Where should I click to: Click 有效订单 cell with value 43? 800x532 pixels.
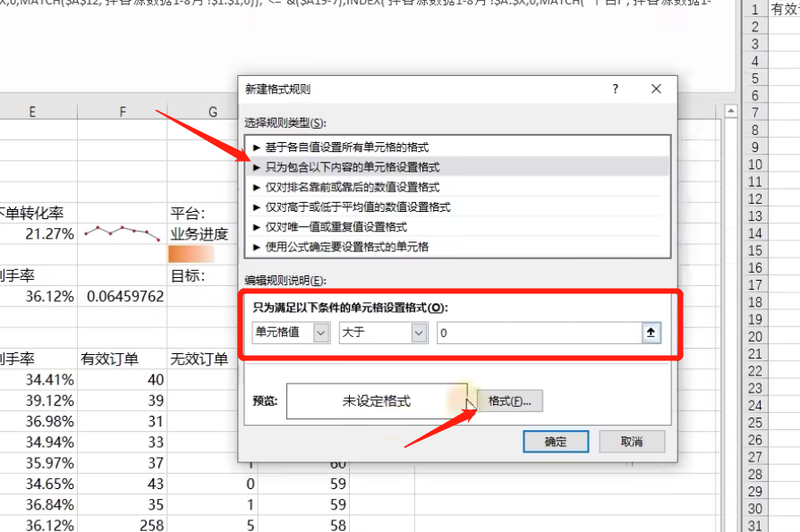pyautogui.click(x=123, y=484)
